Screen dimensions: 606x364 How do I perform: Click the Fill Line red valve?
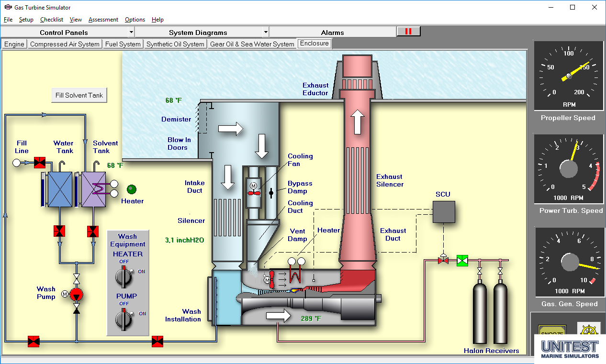tap(40, 163)
